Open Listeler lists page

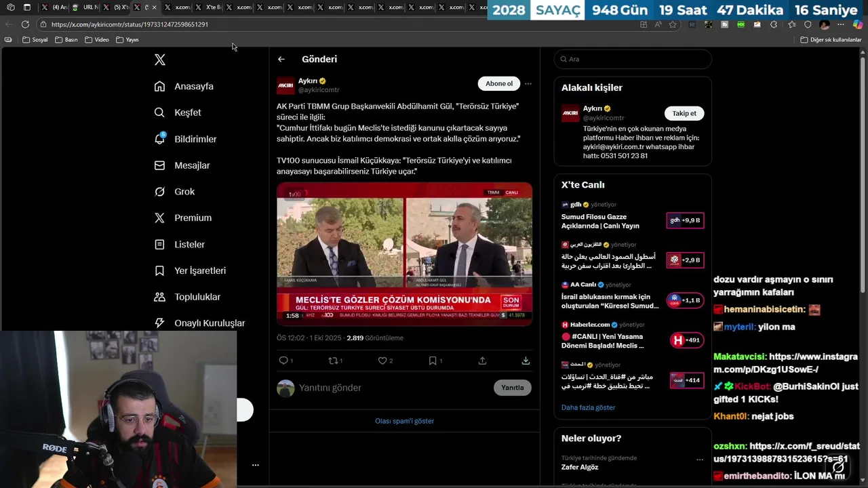[179, 244]
